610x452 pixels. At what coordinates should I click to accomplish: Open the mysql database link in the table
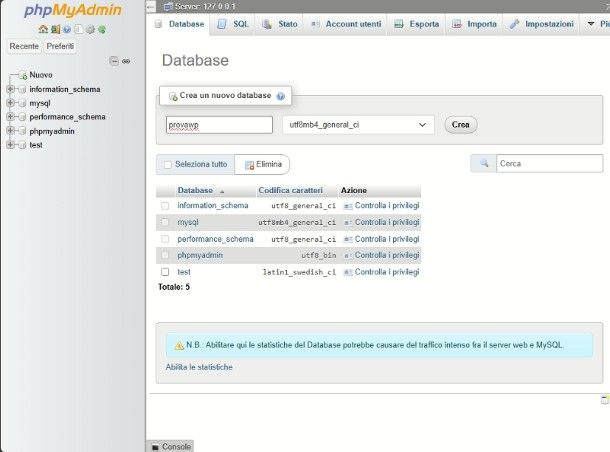[x=188, y=222]
